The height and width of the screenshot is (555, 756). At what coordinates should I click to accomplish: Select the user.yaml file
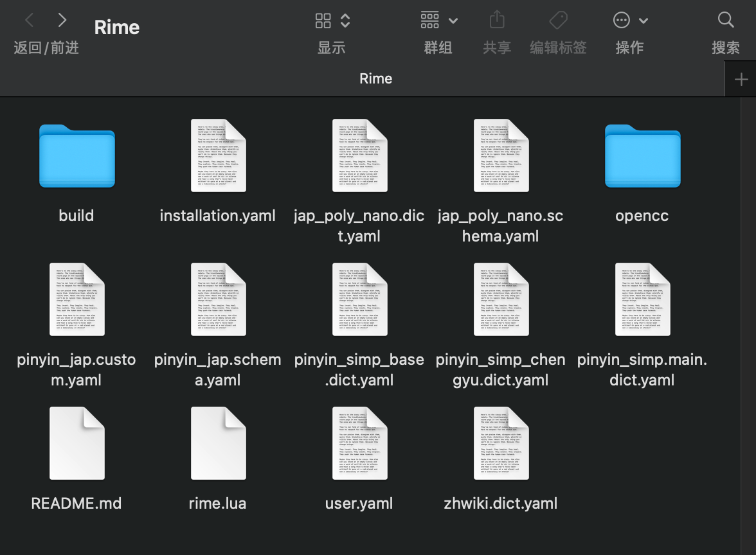click(x=359, y=443)
